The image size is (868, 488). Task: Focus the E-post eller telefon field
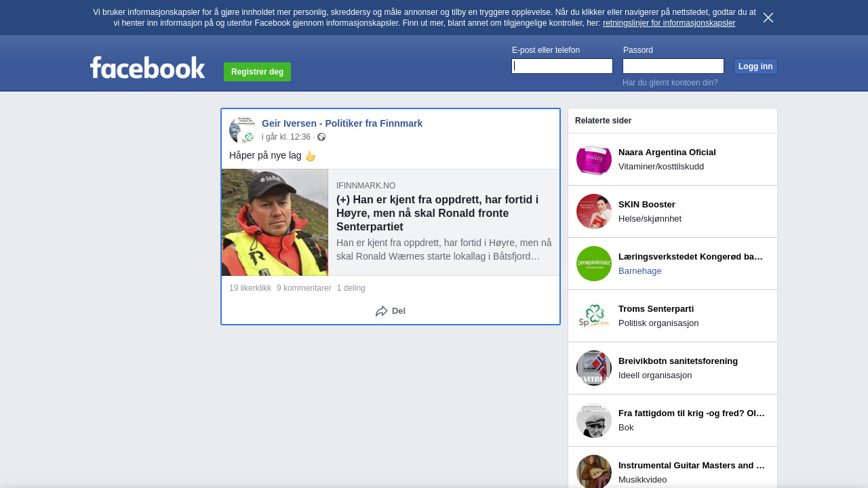click(x=562, y=66)
